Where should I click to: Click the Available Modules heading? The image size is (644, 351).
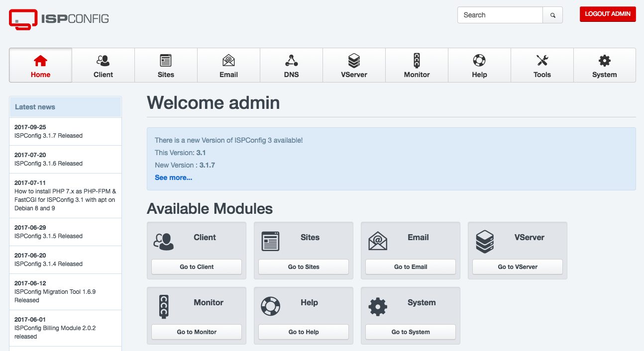point(210,208)
